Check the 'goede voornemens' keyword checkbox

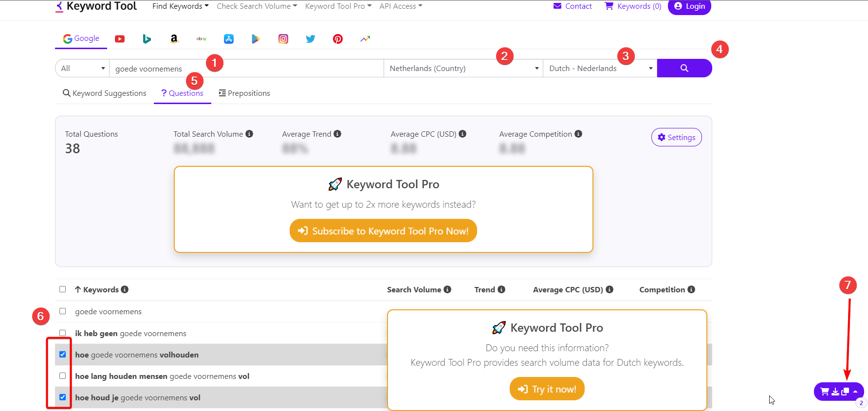(63, 311)
